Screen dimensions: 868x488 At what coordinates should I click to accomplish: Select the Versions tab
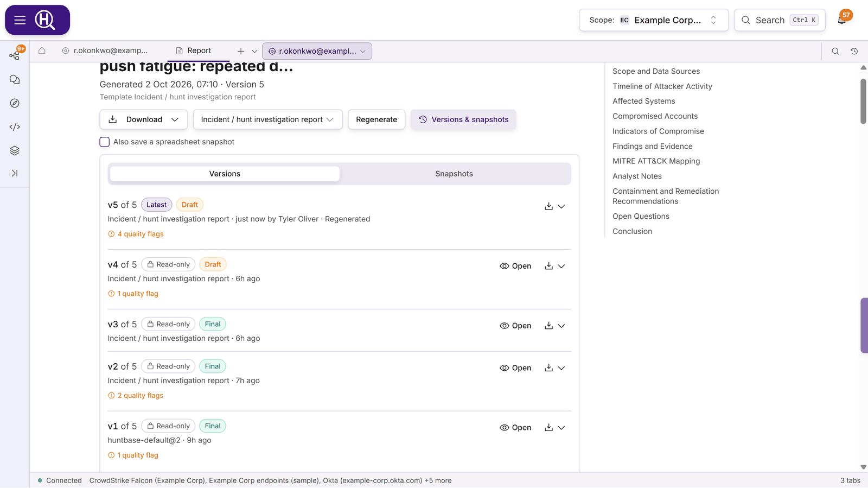tap(225, 174)
